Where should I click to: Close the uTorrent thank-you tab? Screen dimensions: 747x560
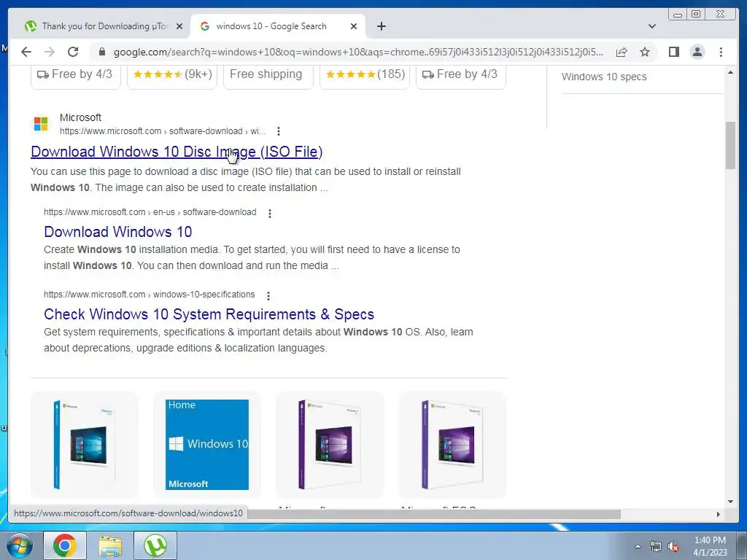pyautogui.click(x=179, y=26)
